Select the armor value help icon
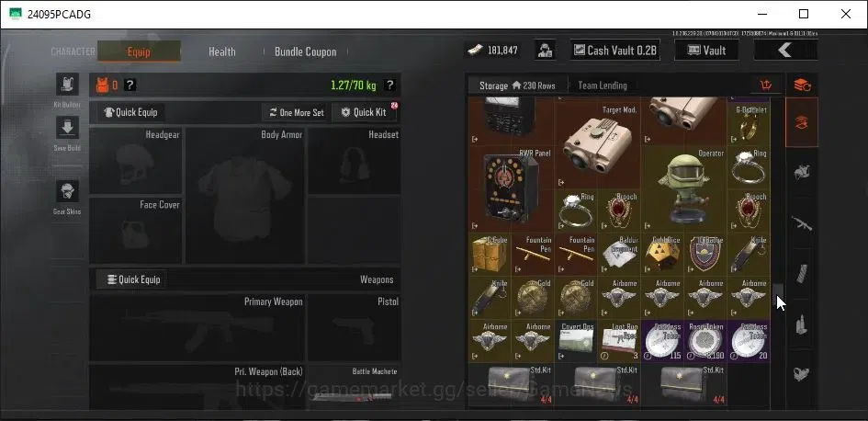This screenshot has width=868, height=421. (x=130, y=85)
